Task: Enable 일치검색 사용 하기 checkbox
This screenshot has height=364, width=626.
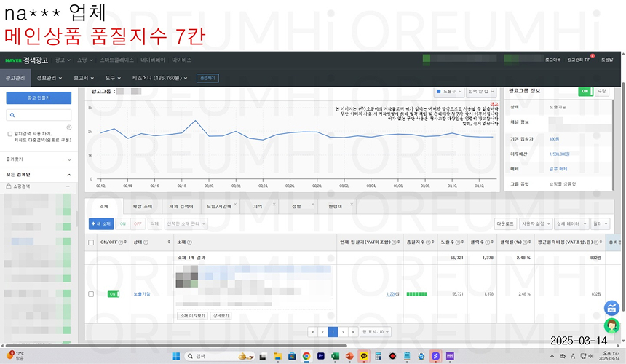Action: tap(10, 134)
